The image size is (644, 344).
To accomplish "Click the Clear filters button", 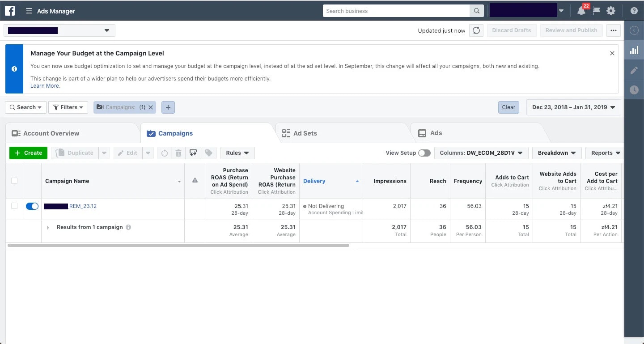I will [508, 107].
